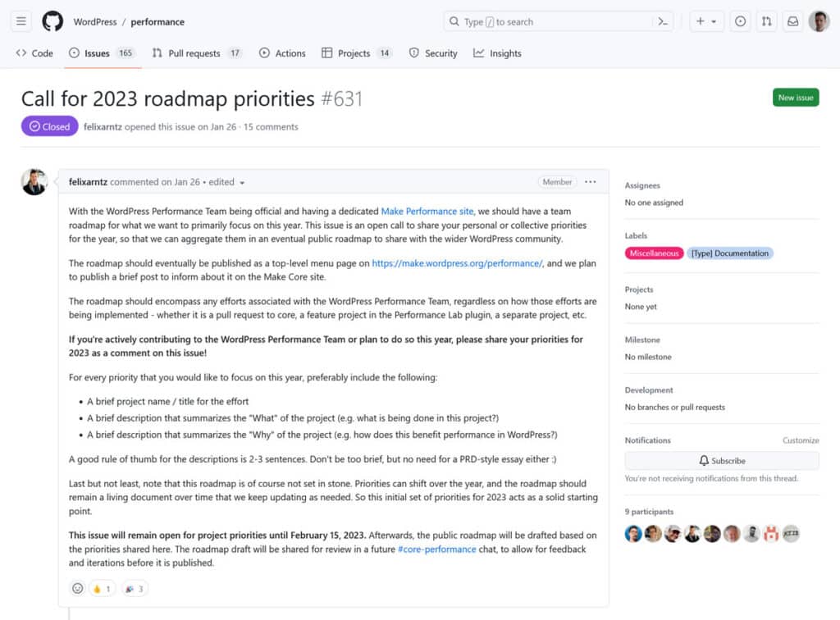The width and height of the screenshot is (840, 620).
Task: Subscribe to notifications for this thread
Action: (721, 460)
